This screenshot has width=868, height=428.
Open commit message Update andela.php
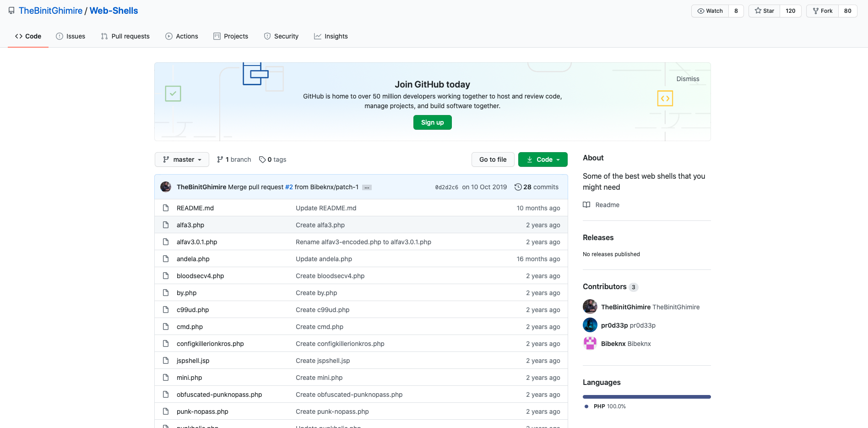coord(324,259)
